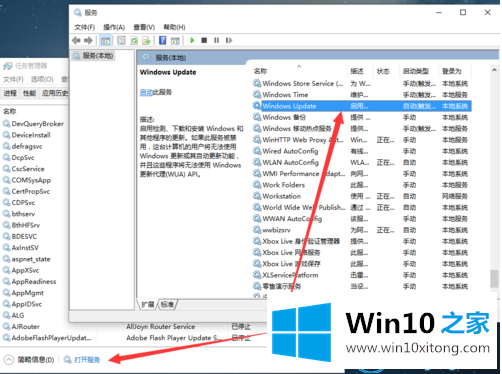
Task: Switch to the 扩展 tab
Action: click(148, 304)
